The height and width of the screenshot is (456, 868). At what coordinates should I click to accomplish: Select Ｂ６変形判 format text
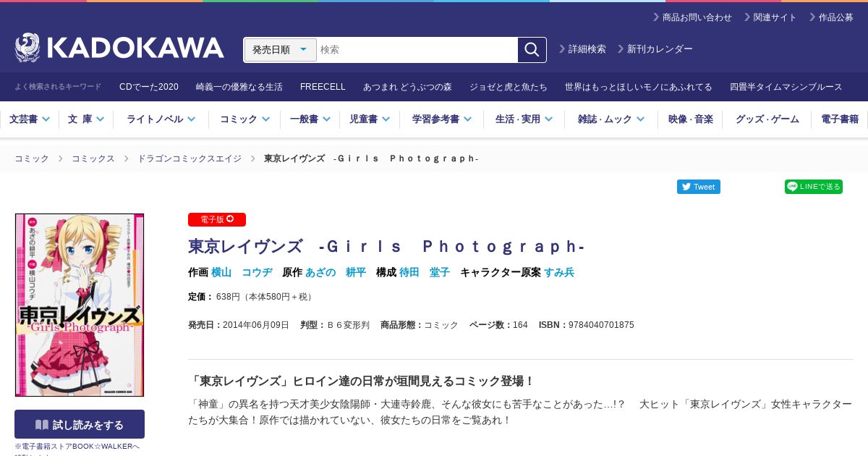348,325
